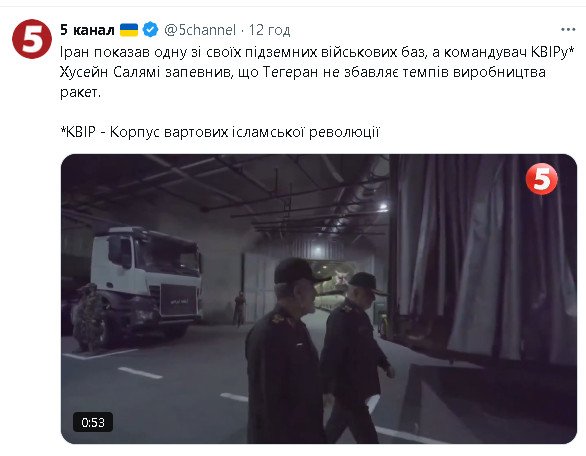
Task: Open the three-dot more options menu
Action: [x=568, y=29]
